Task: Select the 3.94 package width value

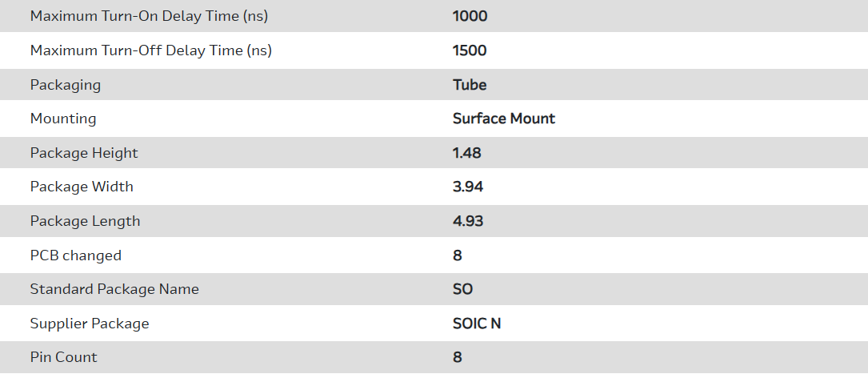Action: (468, 187)
